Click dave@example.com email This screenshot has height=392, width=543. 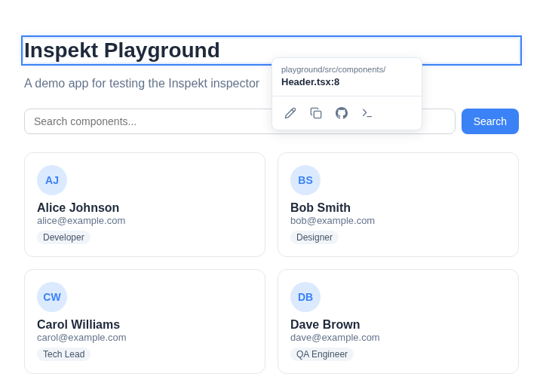coord(335,338)
